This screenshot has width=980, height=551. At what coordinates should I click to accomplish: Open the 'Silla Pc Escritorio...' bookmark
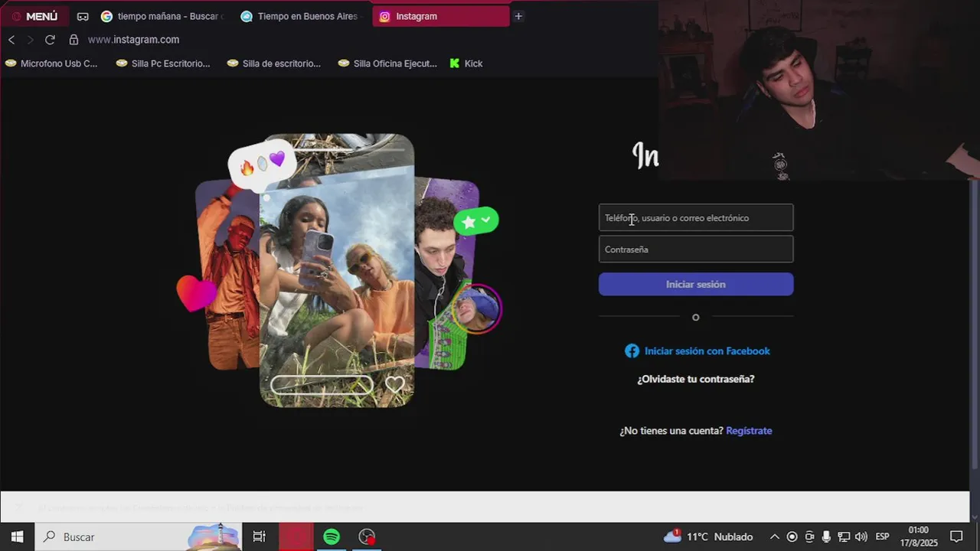click(x=163, y=64)
